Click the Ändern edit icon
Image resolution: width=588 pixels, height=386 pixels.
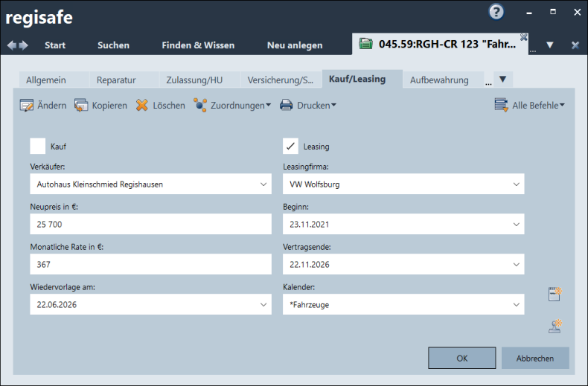(x=27, y=106)
